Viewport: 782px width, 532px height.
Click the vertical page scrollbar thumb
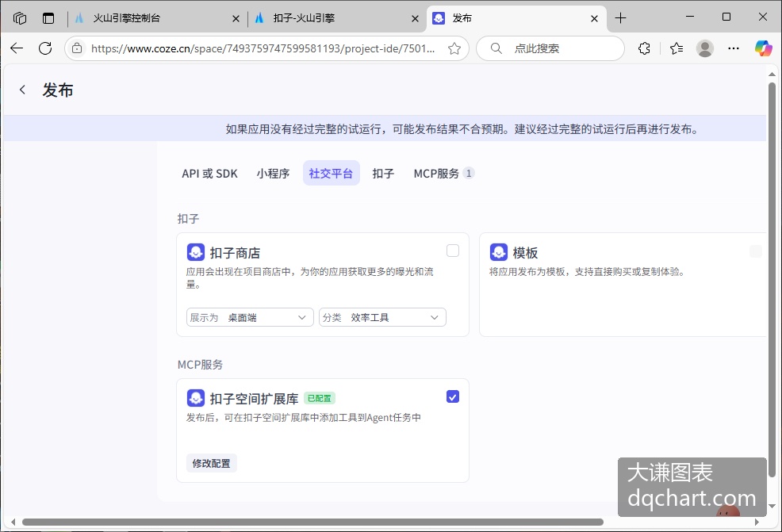pyautogui.click(x=772, y=279)
